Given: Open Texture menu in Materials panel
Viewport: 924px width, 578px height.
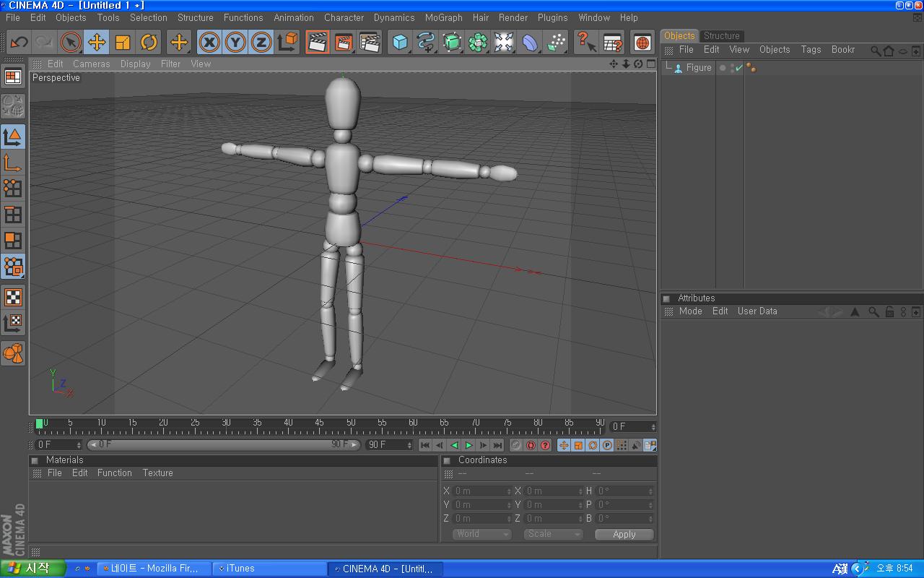Looking at the screenshot, I should [x=157, y=473].
